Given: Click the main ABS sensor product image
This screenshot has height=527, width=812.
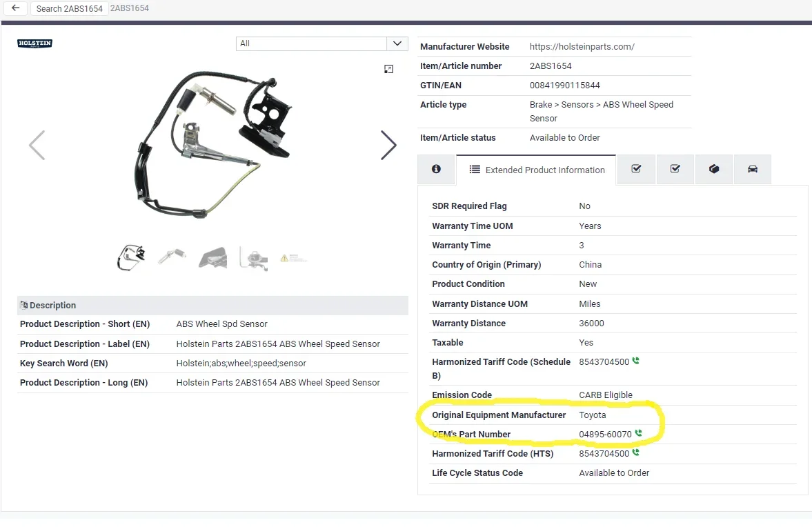Looking at the screenshot, I should click(213, 144).
